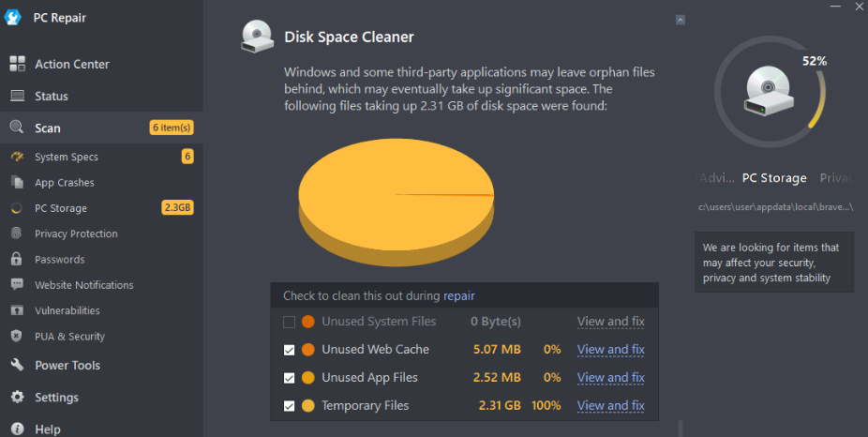Open the Action Center grid icon
This screenshot has width=868, height=437.
tap(17, 64)
